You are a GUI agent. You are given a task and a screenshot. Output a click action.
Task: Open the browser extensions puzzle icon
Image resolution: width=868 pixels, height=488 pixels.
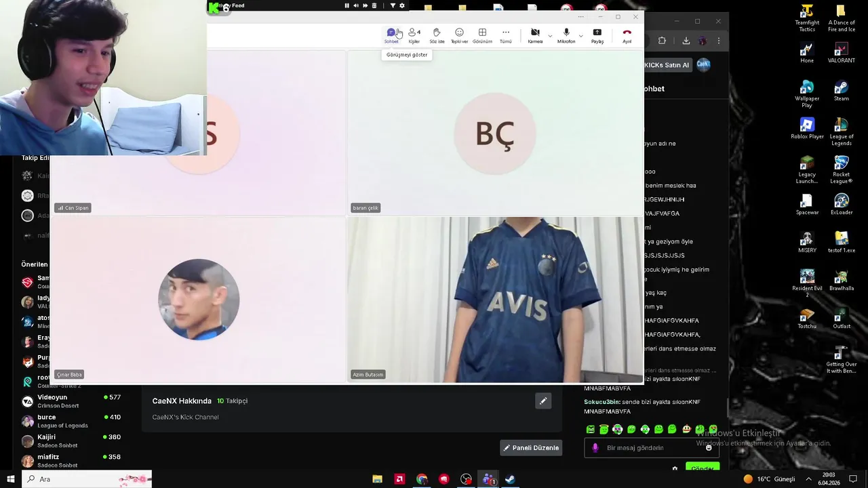click(x=662, y=41)
